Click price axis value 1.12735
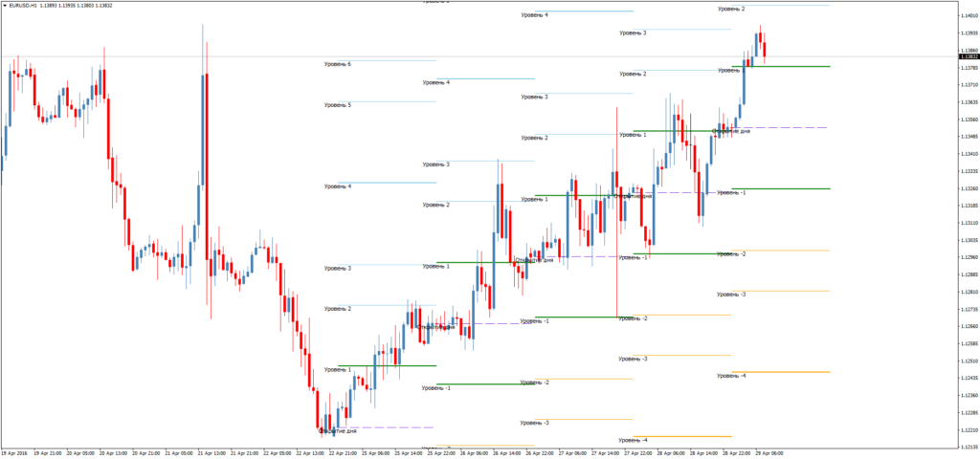980x459 pixels. point(969,309)
